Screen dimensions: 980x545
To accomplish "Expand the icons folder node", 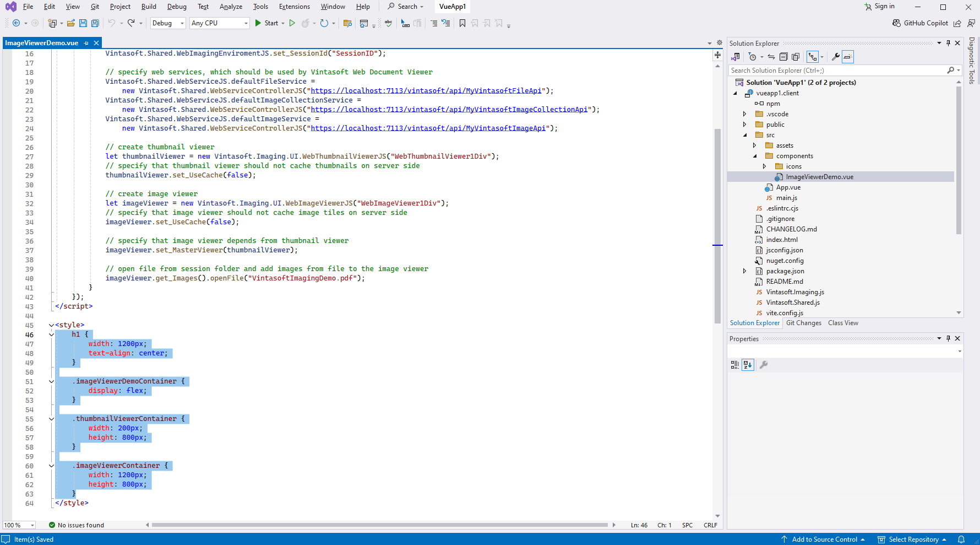I will (x=764, y=166).
